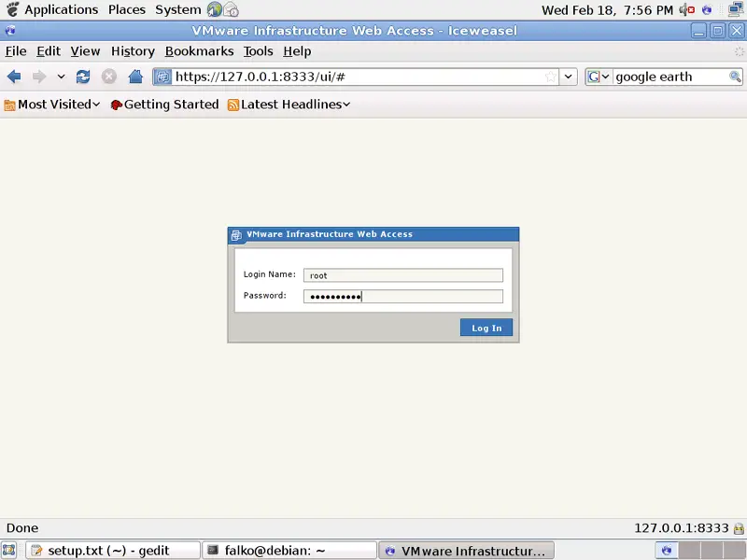Open the Places menu
The image size is (747, 560).
coord(127,9)
